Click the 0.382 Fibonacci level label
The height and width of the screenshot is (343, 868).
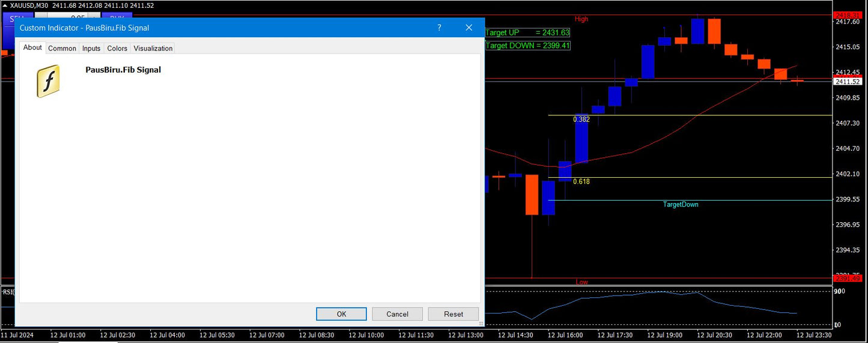581,120
